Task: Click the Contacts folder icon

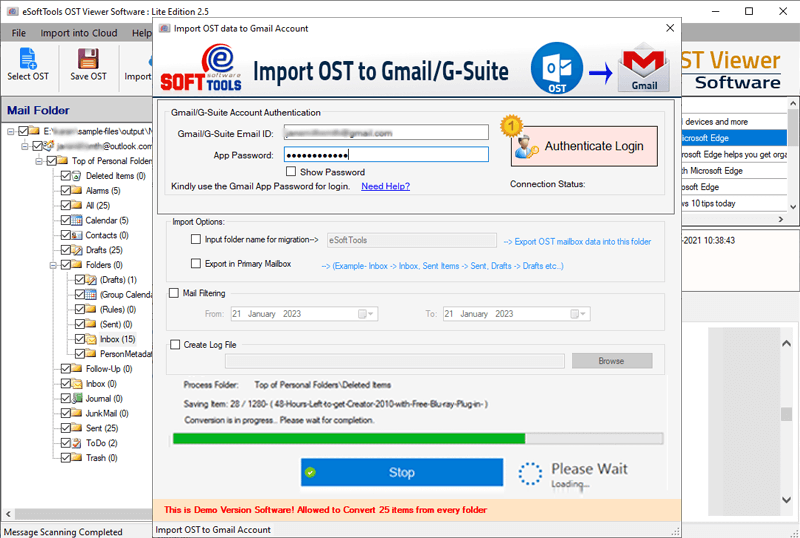Action: click(x=77, y=235)
